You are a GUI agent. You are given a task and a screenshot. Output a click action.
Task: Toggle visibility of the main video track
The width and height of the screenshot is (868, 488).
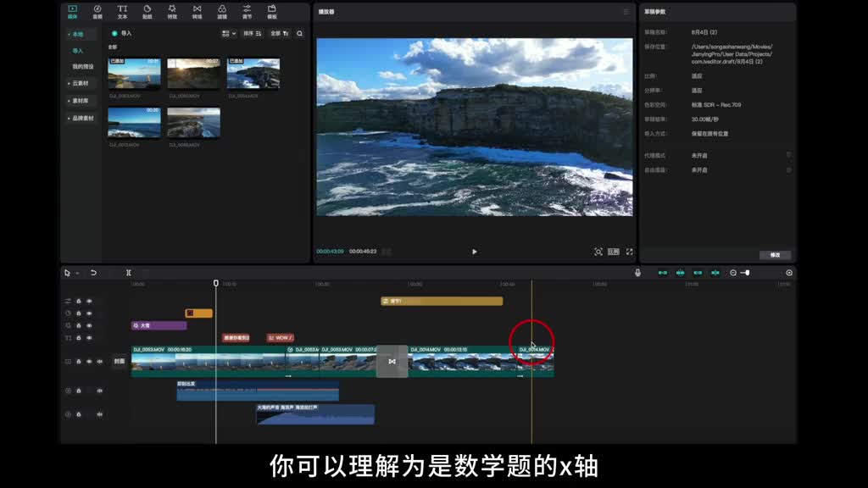point(89,362)
